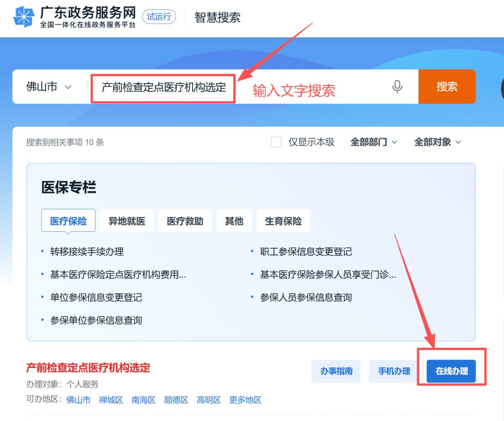
Task: Open the 生育保险 tab
Action: [x=284, y=221]
